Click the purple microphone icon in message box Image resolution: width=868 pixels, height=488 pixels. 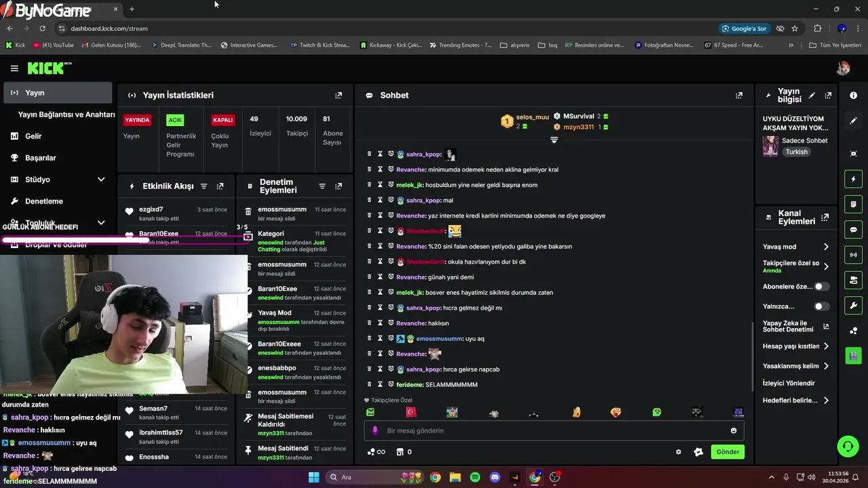375,430
